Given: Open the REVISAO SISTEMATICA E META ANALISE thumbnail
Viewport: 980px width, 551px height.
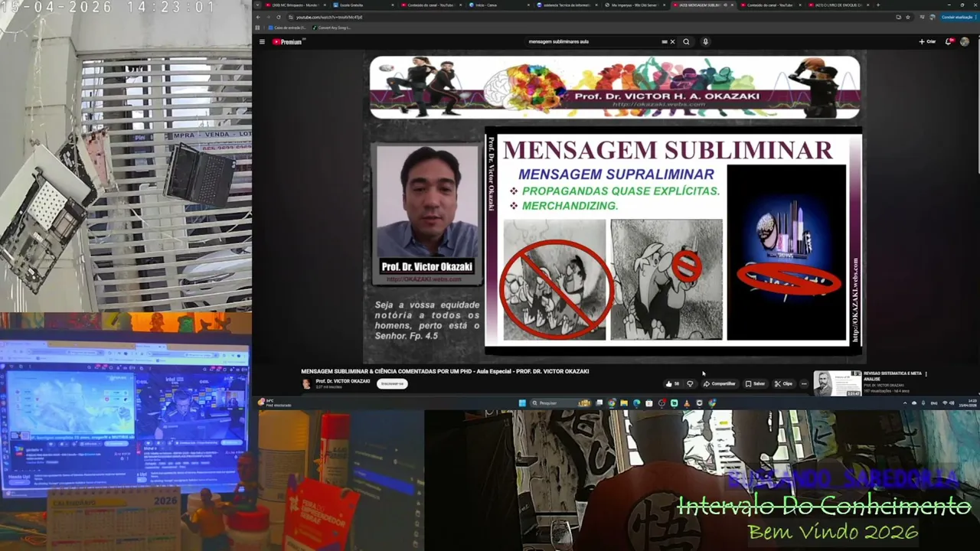Looking at the screenshot, I should coord(837,383).
